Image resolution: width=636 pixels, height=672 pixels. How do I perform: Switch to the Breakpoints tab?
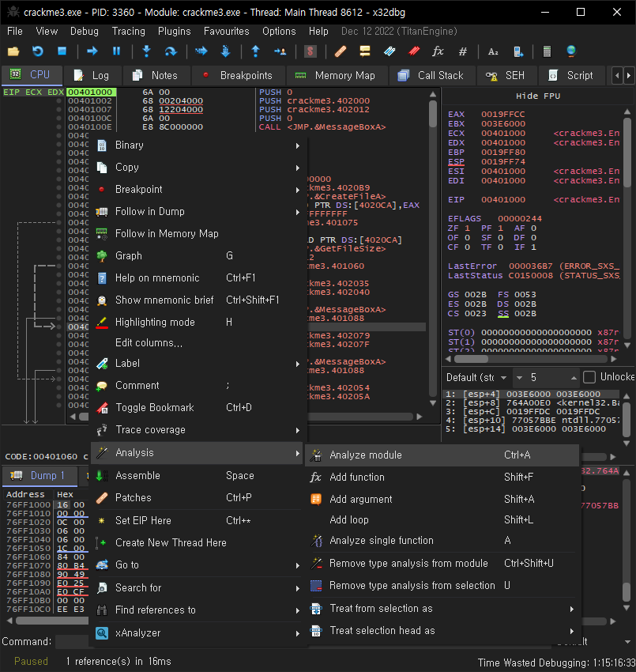[239, 75]
